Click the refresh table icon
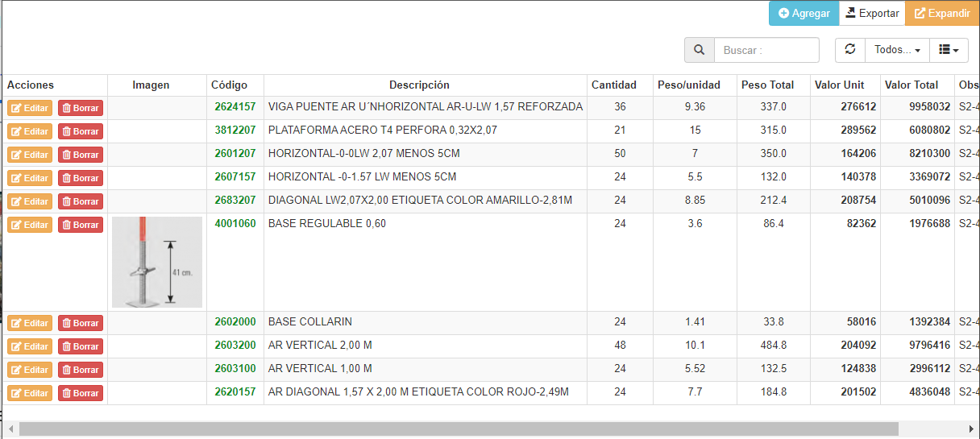980x439 pixels. [849, 50]
